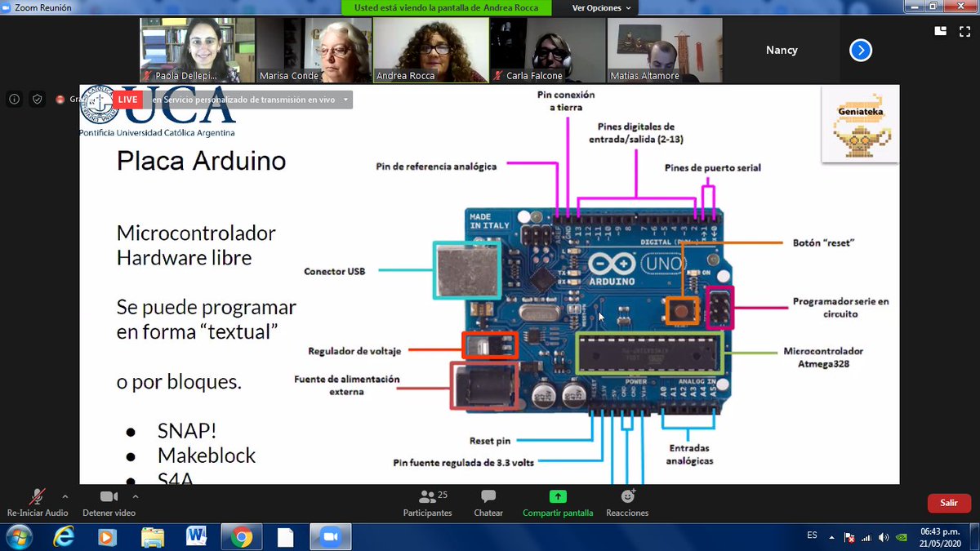Click the LIVE streaming badge
This screenshot has height=551, width=980.
pyautogui.click(x=127, y=99)
